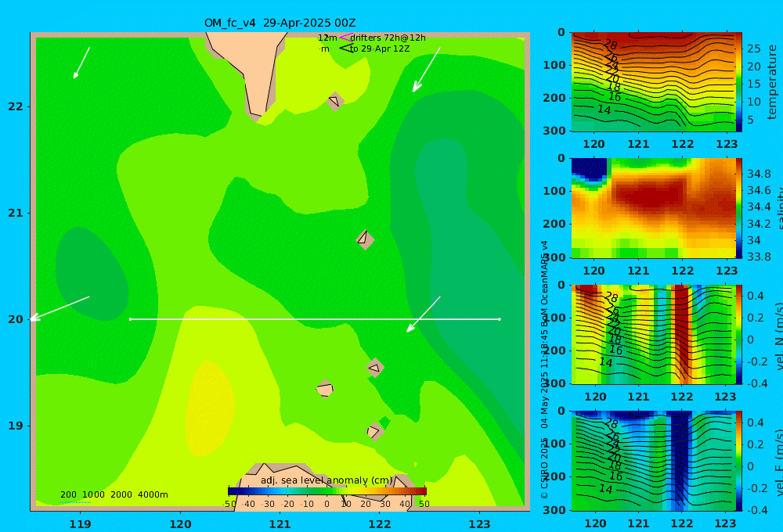
Task: Click the white transect line at 20N
Action: (315, 319)
